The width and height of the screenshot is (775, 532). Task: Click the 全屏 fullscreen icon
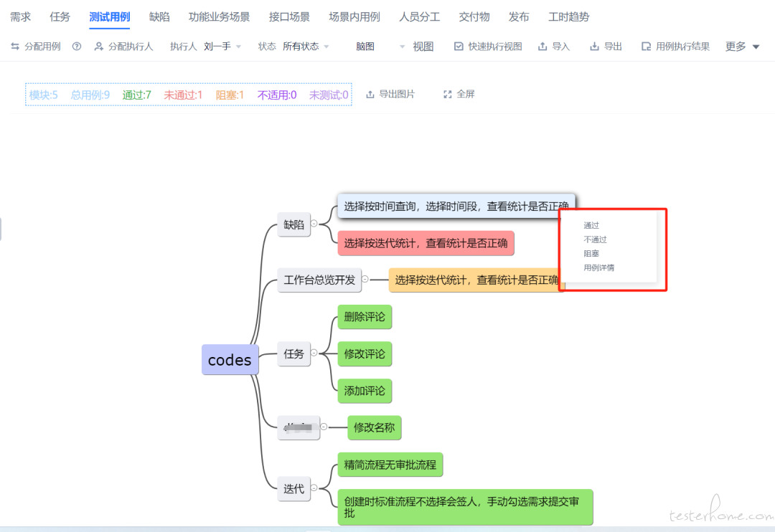click(x=447, y=95)
